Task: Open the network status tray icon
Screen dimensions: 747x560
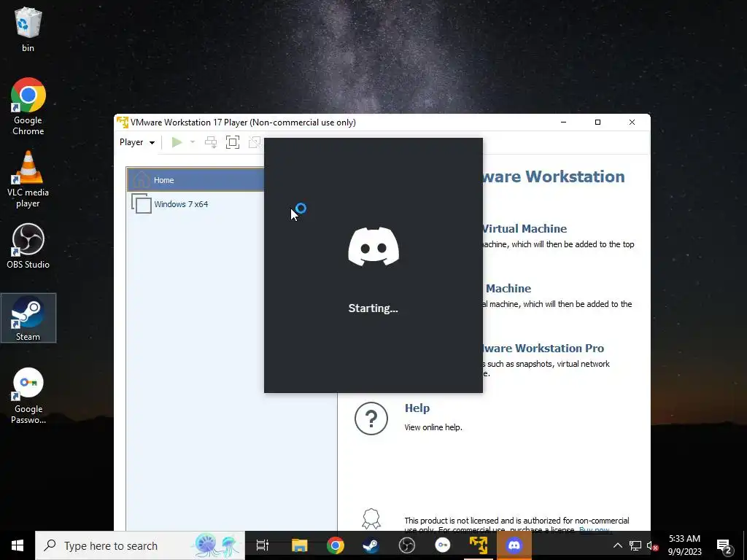Action: click(x=635, y=545)
